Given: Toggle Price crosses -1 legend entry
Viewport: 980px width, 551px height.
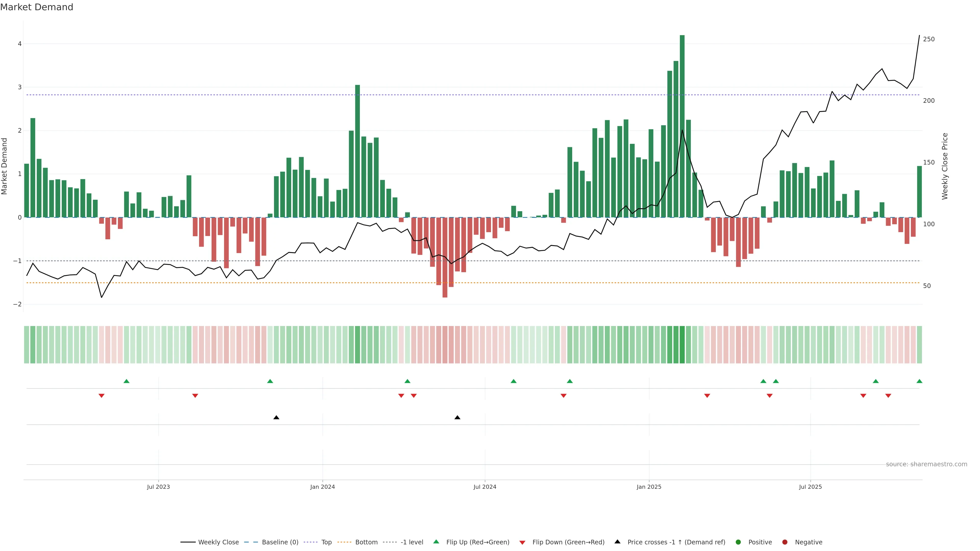Looking at the screenshot, I should (676, 542).
